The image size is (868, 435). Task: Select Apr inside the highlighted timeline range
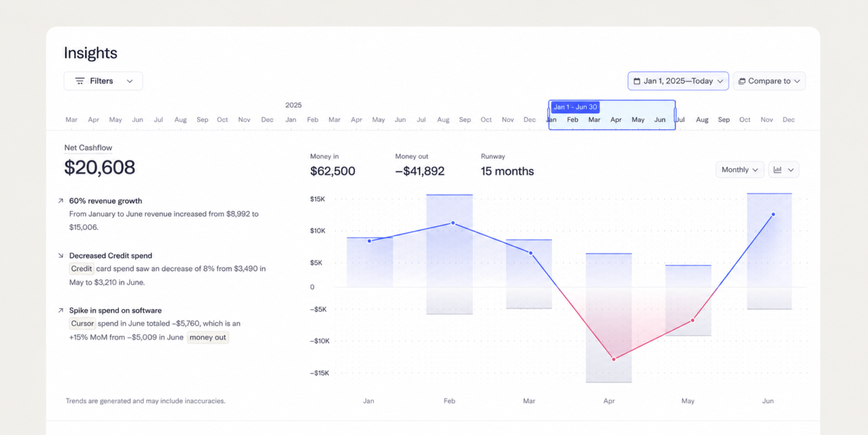pyautogui.click(x=616, y=120)
